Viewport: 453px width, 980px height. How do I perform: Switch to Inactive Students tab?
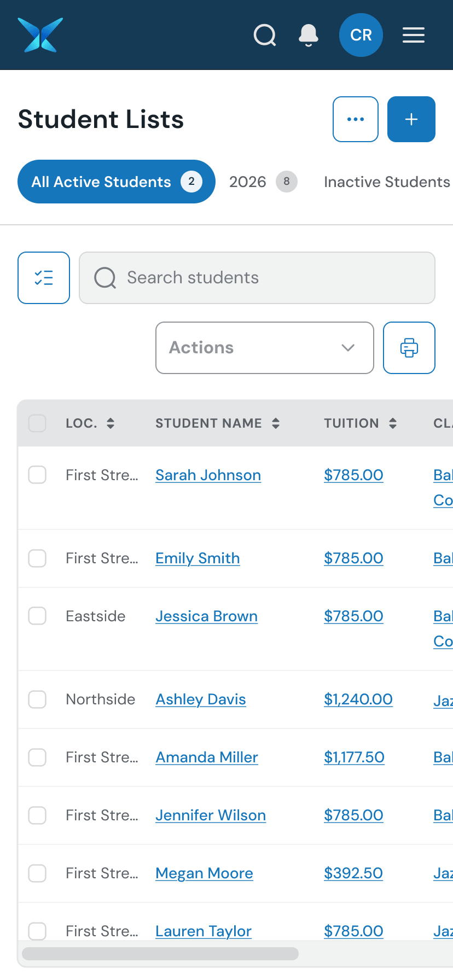(387, 182)
